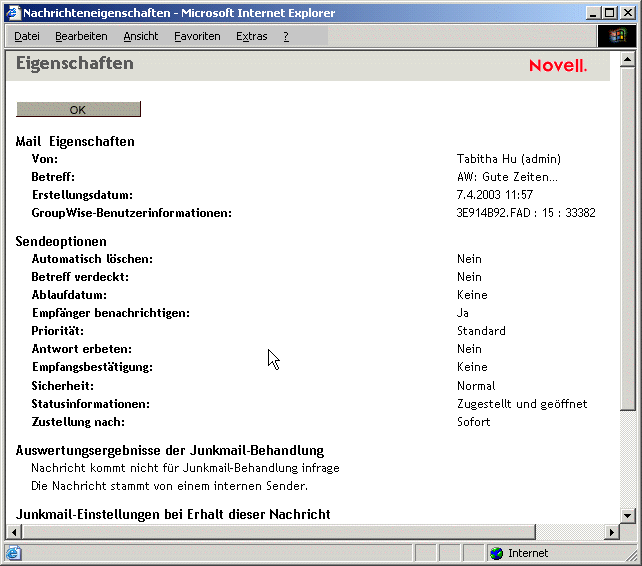Click the Sofort delivery value

(473, 422)
